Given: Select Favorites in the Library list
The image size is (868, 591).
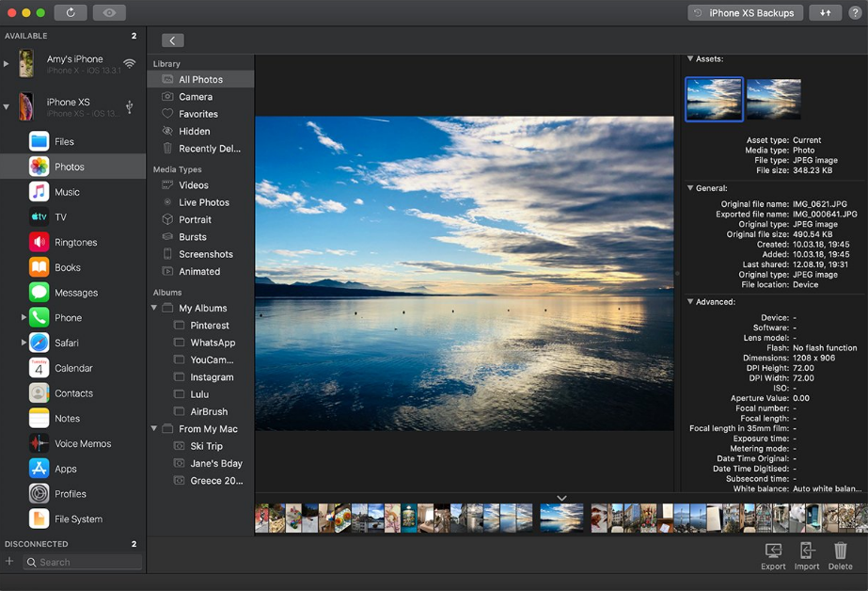Looking at the screenshot, I should point(197,114).
